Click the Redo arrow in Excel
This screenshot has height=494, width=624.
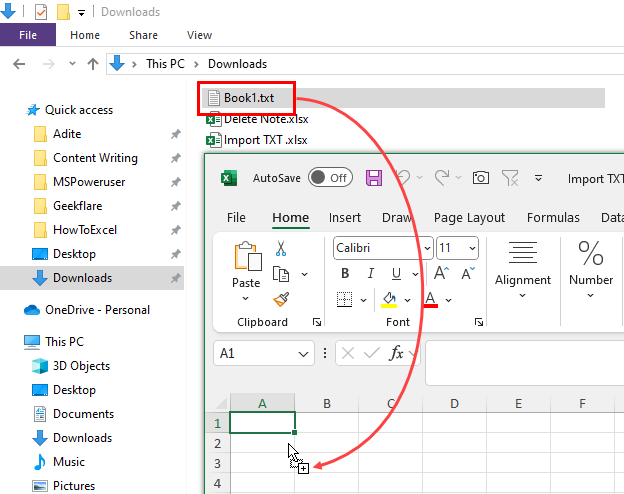coord(442,178)
